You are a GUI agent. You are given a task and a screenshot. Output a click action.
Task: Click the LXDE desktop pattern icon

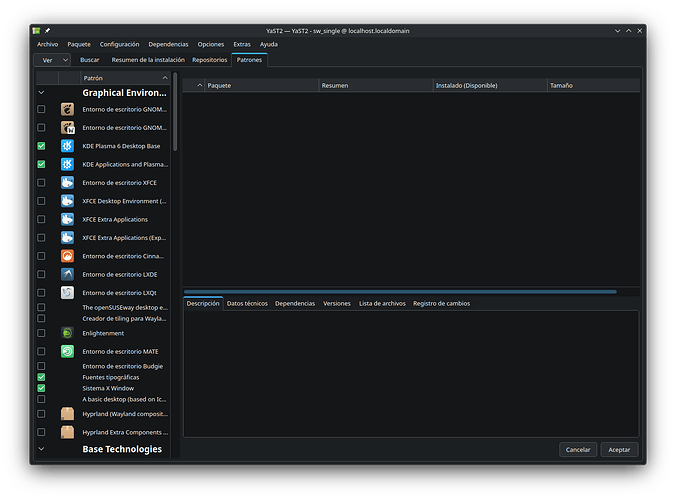tap(67, 274)
